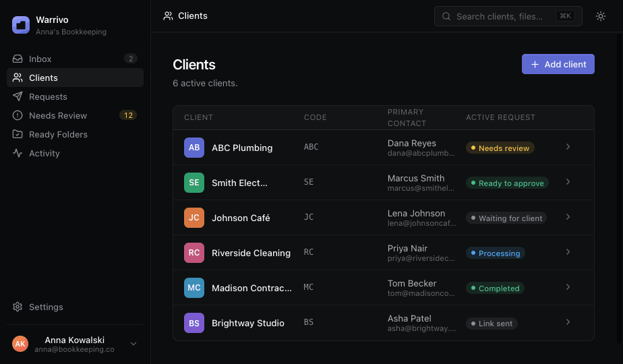The width and height of the screenshot is (623, 364).
Task: Click the MC avatar for Madison Contractors
Action: coord(194,288)
